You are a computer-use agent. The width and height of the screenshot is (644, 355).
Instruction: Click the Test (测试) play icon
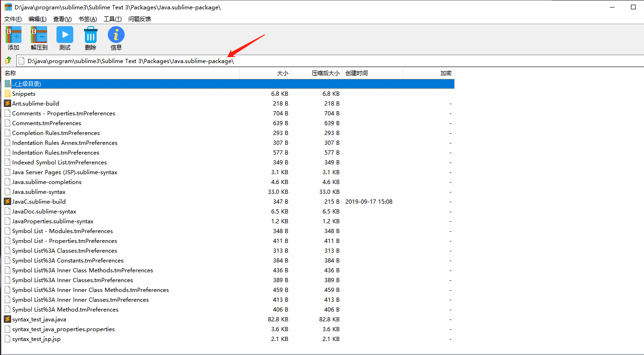65,35
